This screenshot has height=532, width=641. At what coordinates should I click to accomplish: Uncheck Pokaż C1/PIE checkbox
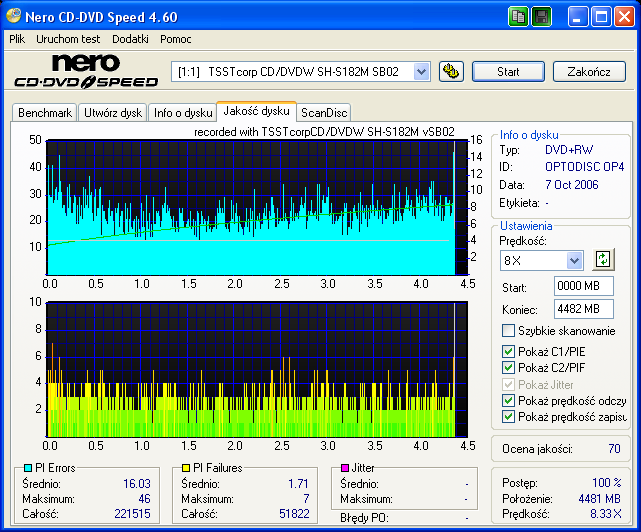[x=508, y=351]
